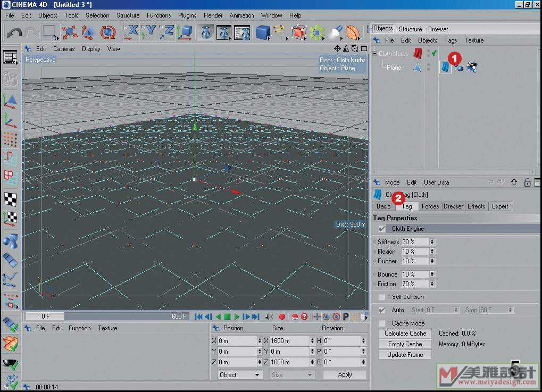This screenshot has width=542, height=392.
Task: Adjust the Position X stepper
Action: click(260, 341)
